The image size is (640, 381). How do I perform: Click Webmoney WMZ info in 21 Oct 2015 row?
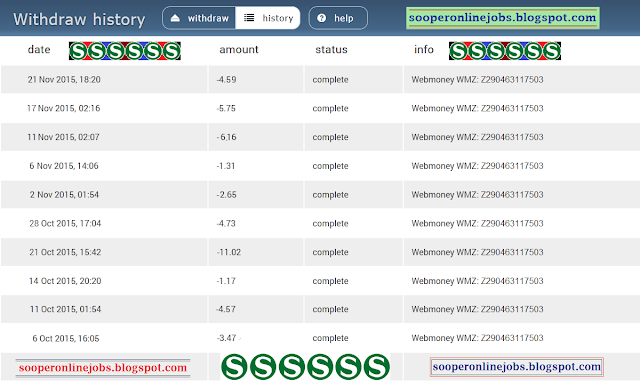coord(477,252)
